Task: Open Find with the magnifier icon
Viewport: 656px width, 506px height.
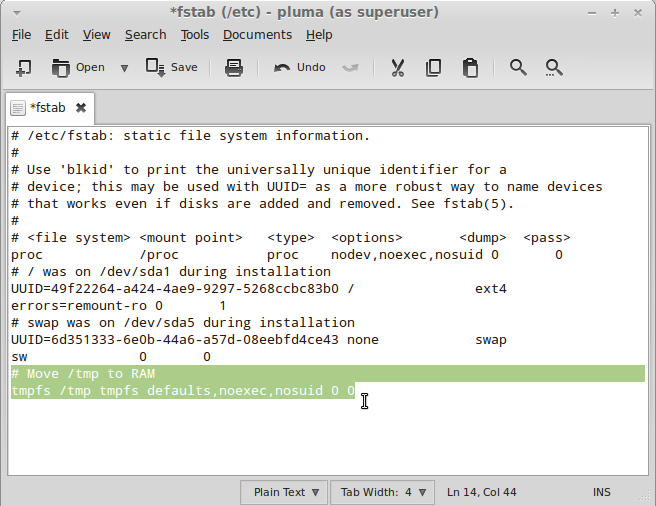Action: [x=518, y=67]
